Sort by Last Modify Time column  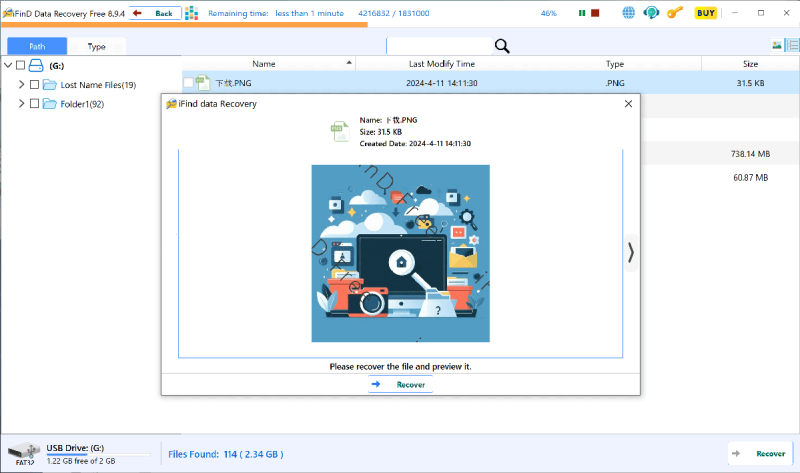tap(442, 64)
